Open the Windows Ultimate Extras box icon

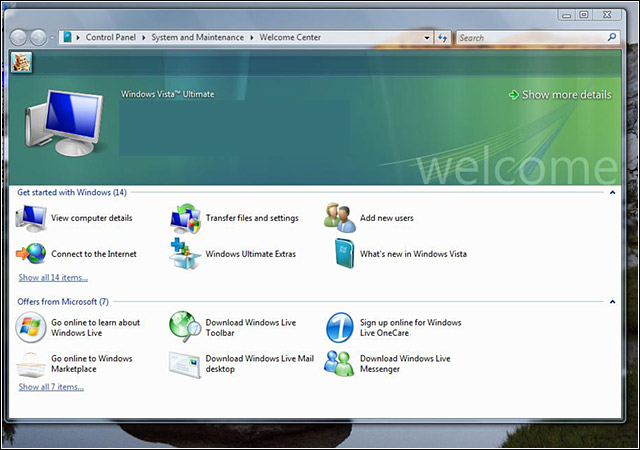tap(185, 254)
